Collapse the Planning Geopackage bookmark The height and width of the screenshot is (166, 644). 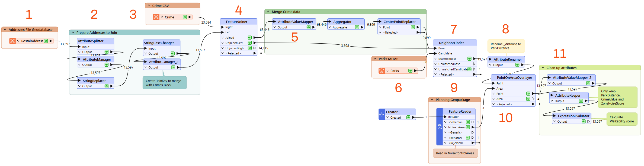432,100
